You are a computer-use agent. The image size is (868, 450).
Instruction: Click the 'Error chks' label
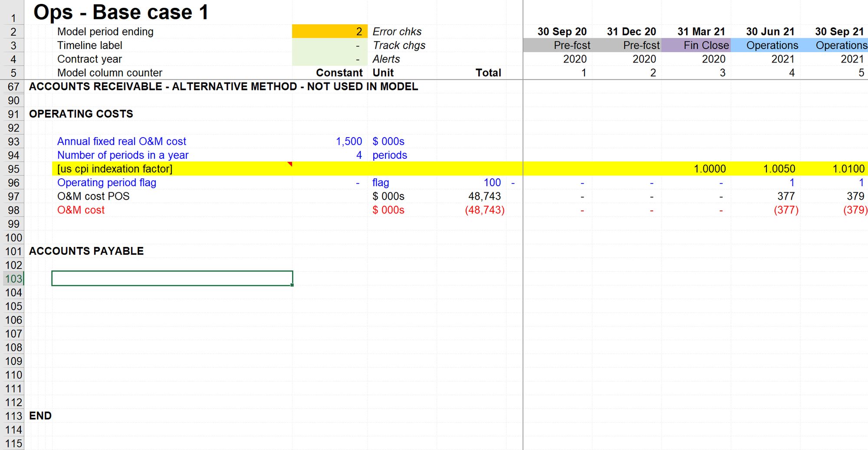397,32
